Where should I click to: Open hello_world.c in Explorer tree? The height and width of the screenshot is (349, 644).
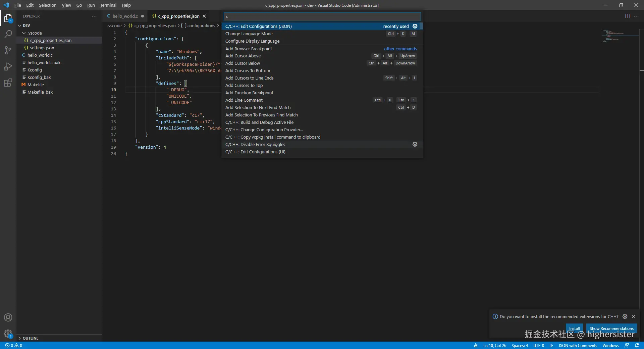pos(59,55)
